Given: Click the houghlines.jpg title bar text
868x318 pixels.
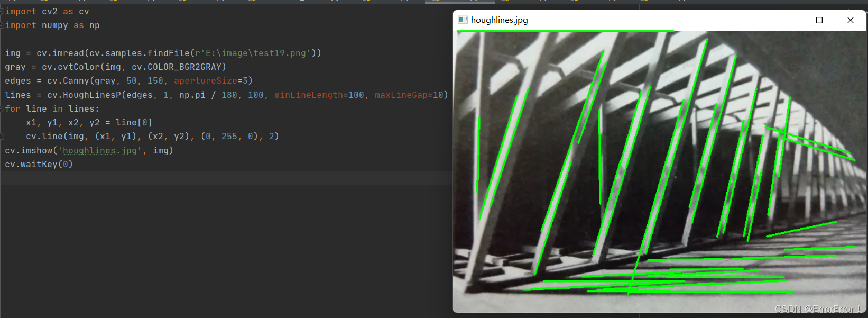Looking at the screenshot, I should click(x=500, y=20).
